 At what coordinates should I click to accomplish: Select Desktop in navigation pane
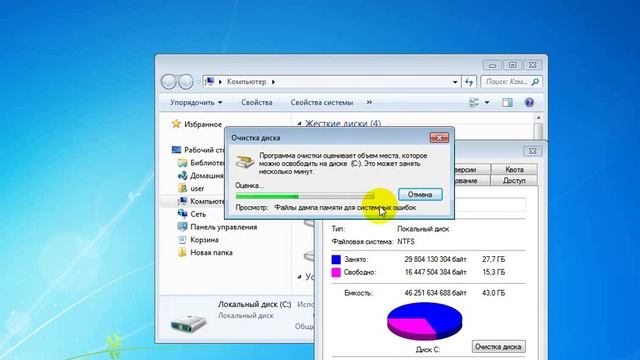point(204,150)
